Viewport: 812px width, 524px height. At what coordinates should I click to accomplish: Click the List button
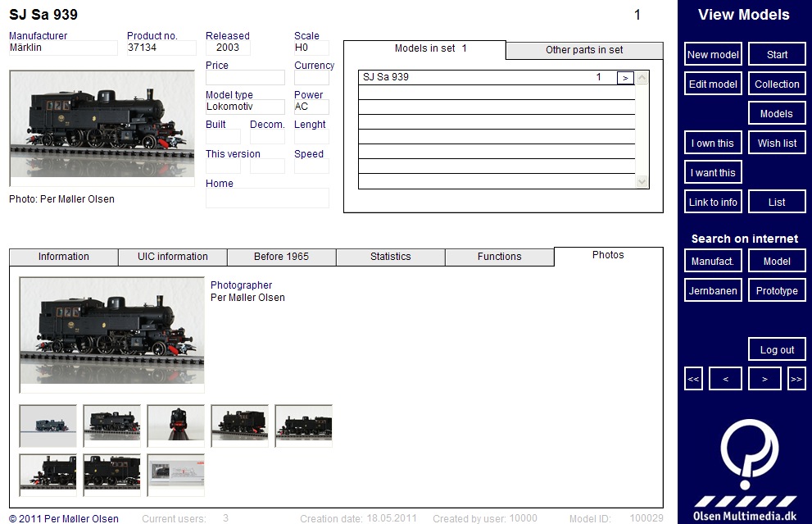pyautogui.click(x=777, y=202)
